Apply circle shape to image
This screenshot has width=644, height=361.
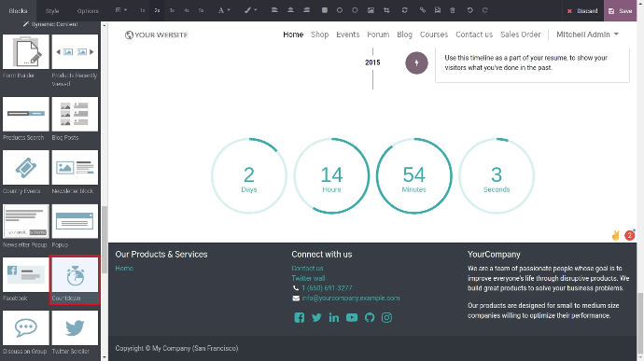tap(339, 10)
